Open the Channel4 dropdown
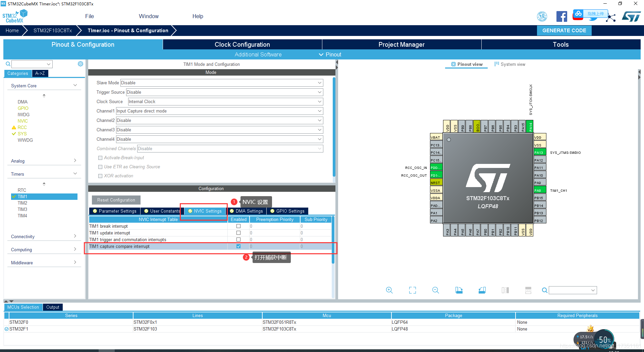Screen dimensions: 644x352 (220, 139)
